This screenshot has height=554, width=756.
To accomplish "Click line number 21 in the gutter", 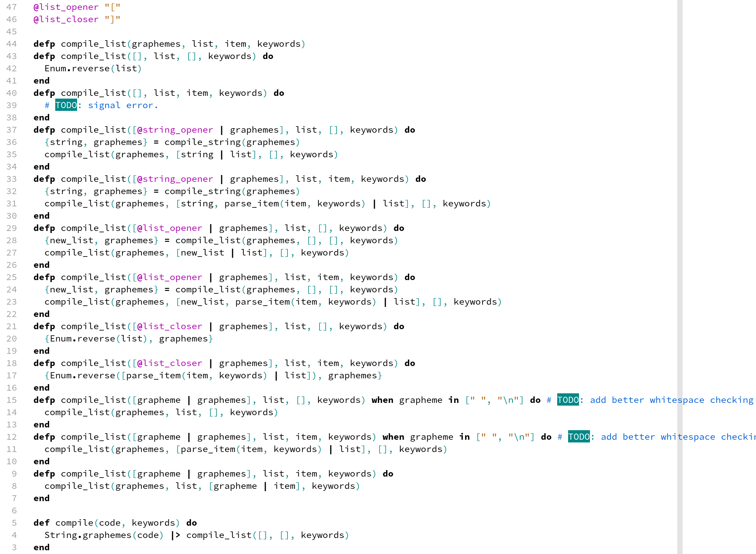I will [12, 326].
